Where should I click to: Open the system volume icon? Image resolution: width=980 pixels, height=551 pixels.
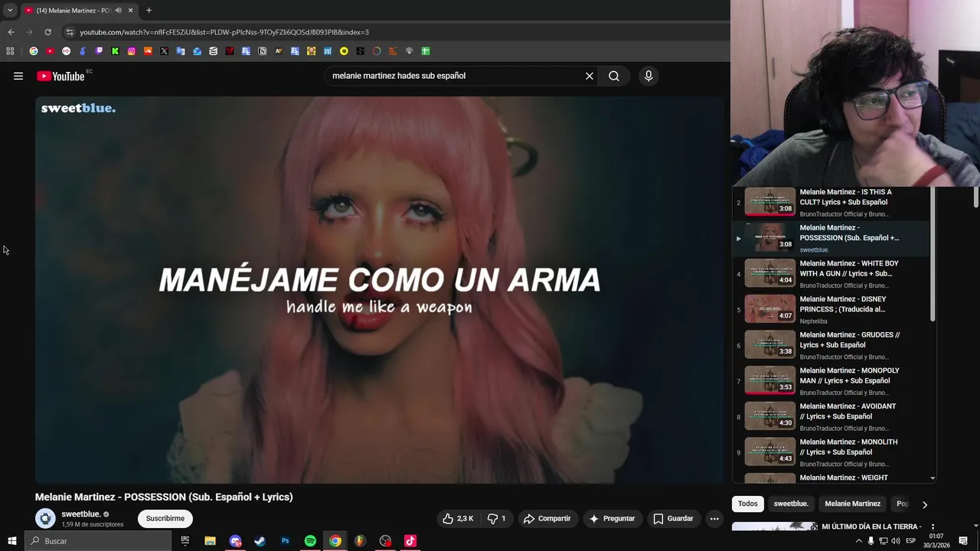(x=895, y=541)
